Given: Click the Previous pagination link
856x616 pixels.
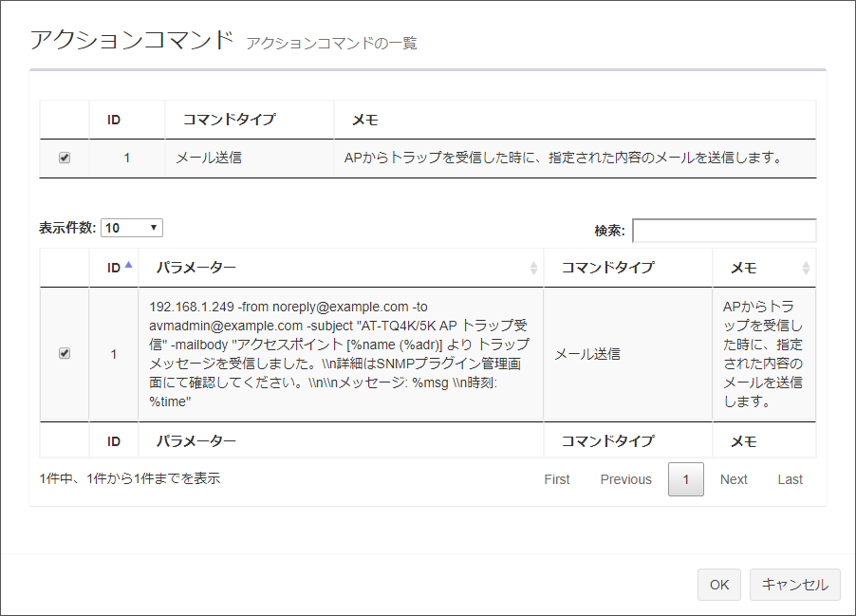Looking at the screenshot, I should 625,479.
